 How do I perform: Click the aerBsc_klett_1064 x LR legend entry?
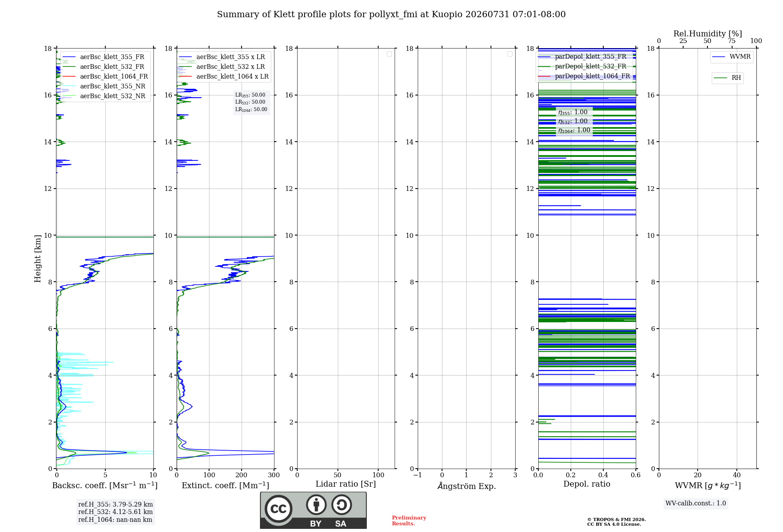tap(224, 77)
